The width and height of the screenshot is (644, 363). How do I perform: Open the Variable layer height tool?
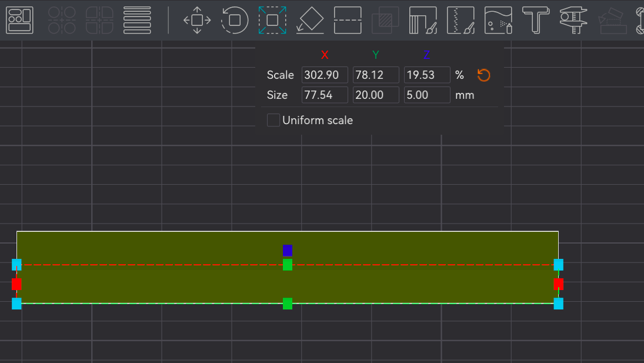pos(137,20)
